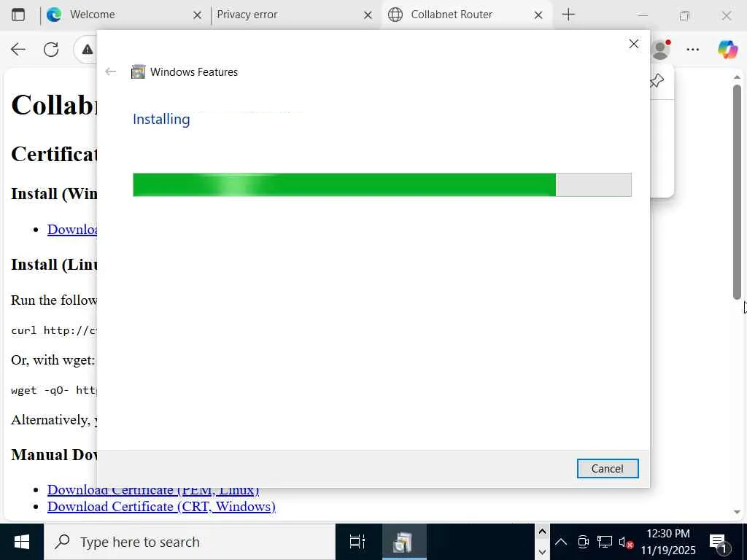
Task: Open Download Certificate (PEM, Linux) link
Action: point(153,491)
